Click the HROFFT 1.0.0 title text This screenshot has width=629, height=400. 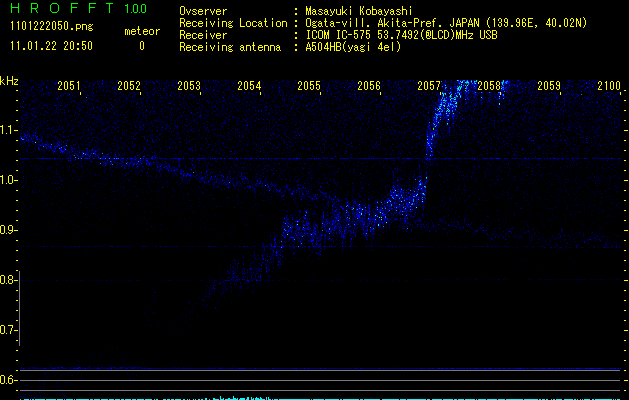(x=78, y=8)
